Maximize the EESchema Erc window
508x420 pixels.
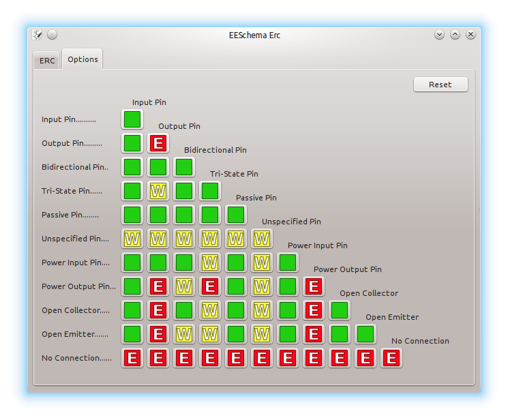click(455, 34)
